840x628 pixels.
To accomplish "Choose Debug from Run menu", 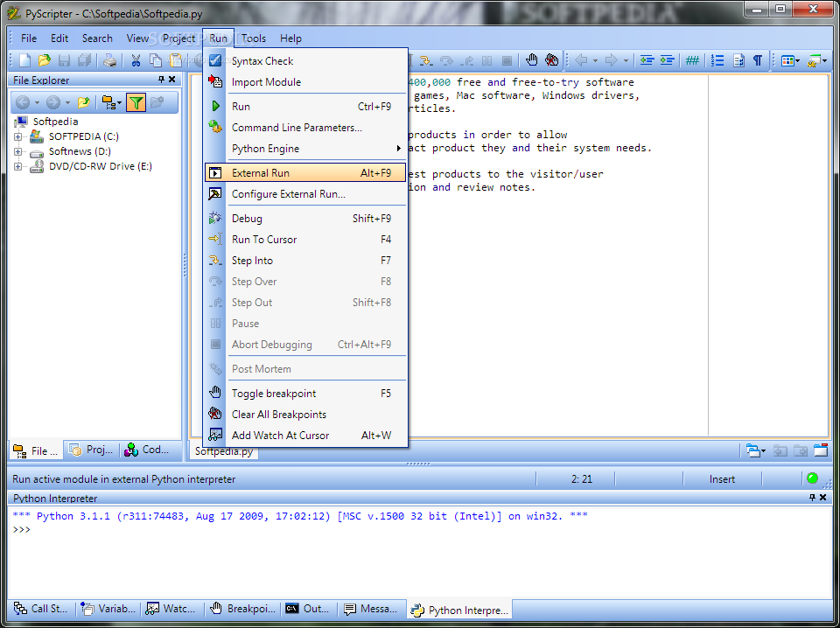I will tap(305, 218).
